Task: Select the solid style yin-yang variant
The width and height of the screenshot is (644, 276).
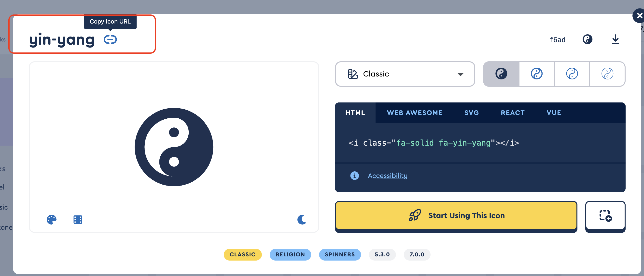Action: point(501,74)
